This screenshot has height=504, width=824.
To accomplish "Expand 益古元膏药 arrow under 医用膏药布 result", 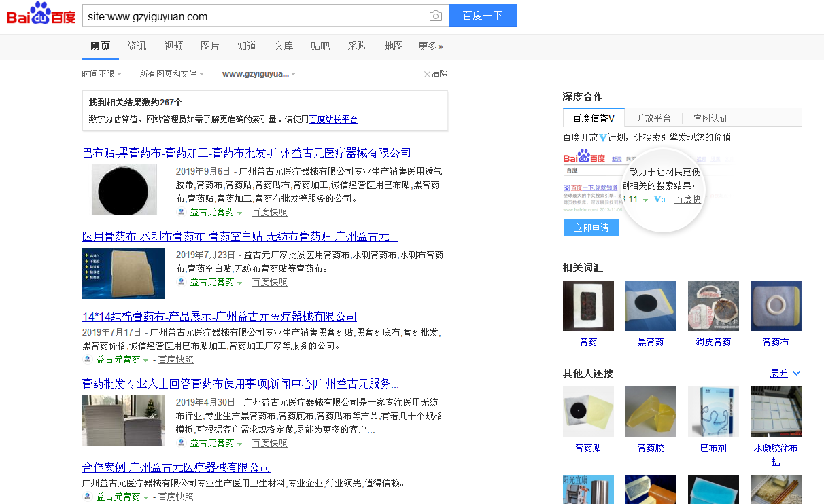I will click(x=239, y=283).
